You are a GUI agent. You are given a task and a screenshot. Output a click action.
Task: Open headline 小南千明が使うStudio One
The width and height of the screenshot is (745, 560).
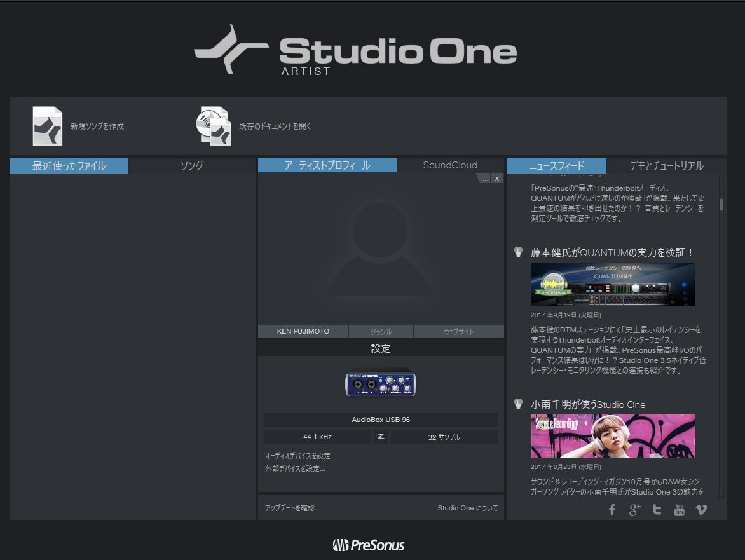click(588, 405)
